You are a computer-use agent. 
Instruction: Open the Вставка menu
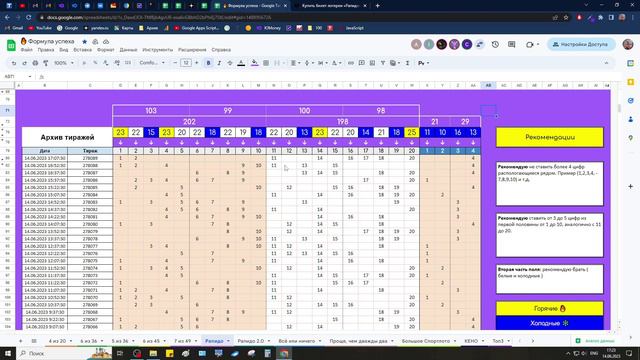(x=82, y=50)
